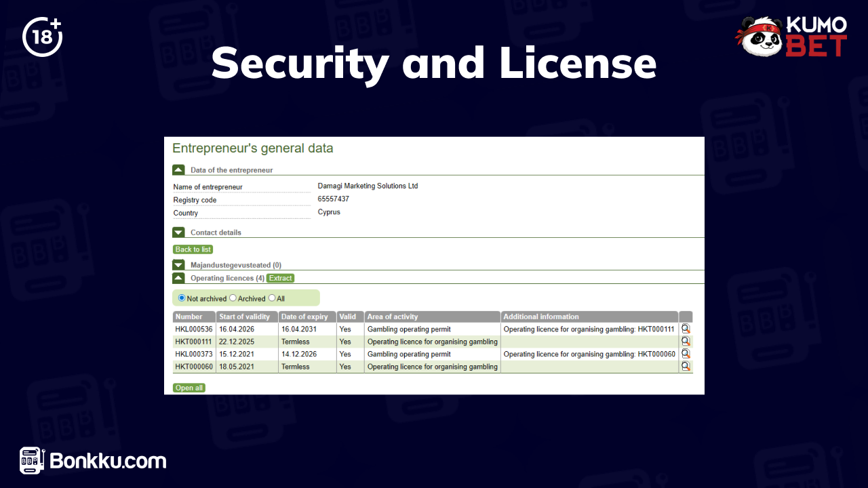Open details icon for licence HKT000111
Viewport: 868px width, 488px height.
(x=686, y=341)
